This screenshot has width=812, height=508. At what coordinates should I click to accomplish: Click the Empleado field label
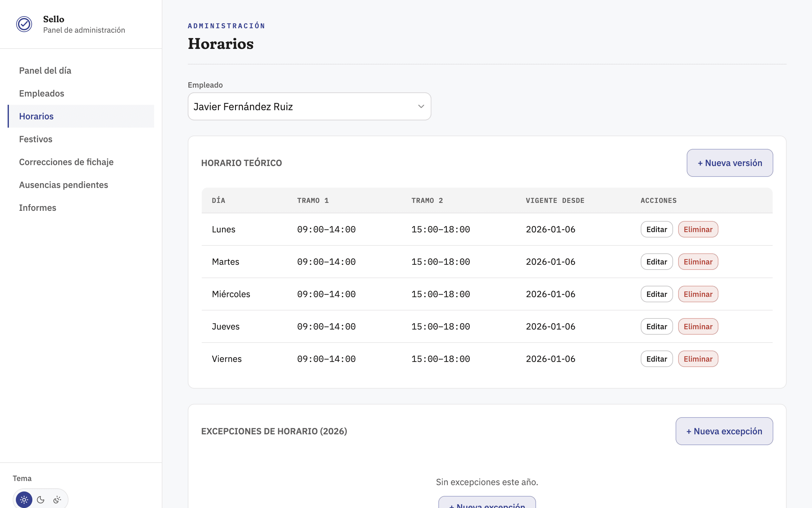point(205,85)
